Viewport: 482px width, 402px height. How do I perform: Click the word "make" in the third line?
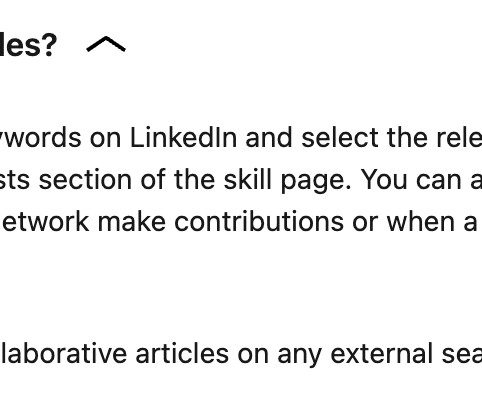click(132, 222)
